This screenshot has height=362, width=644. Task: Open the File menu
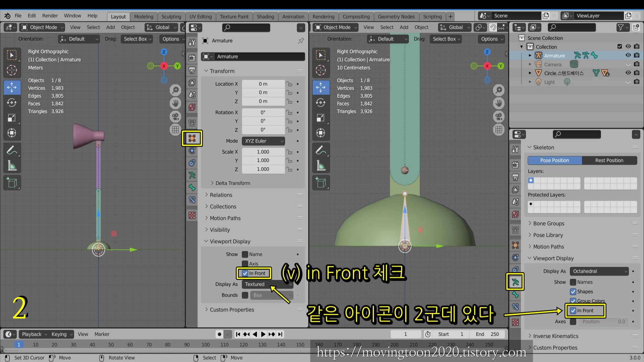(18, 16)
